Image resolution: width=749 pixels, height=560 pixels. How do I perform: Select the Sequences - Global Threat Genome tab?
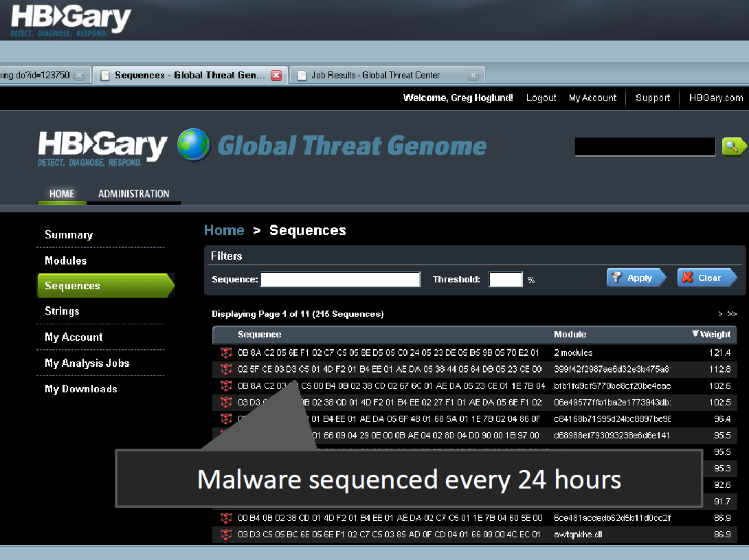(190, 76)
